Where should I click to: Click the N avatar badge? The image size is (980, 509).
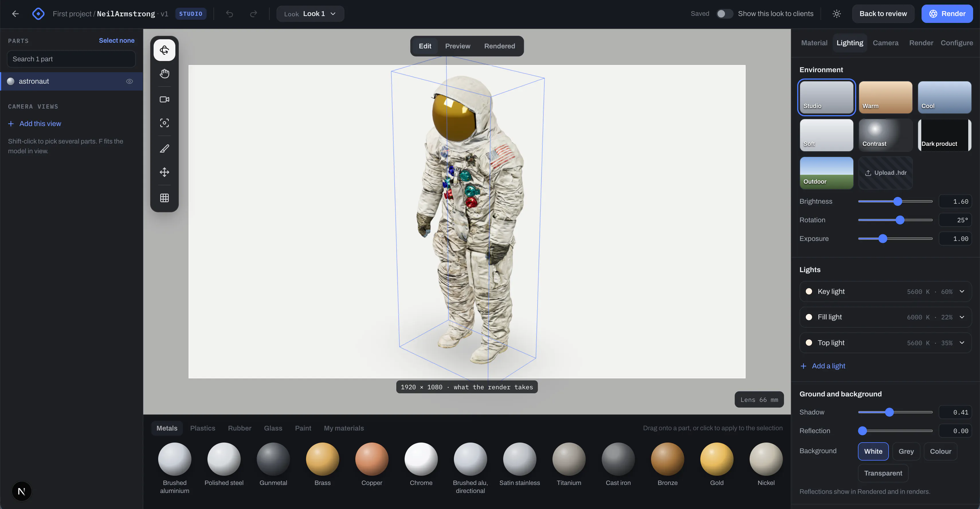pos(22,491)
